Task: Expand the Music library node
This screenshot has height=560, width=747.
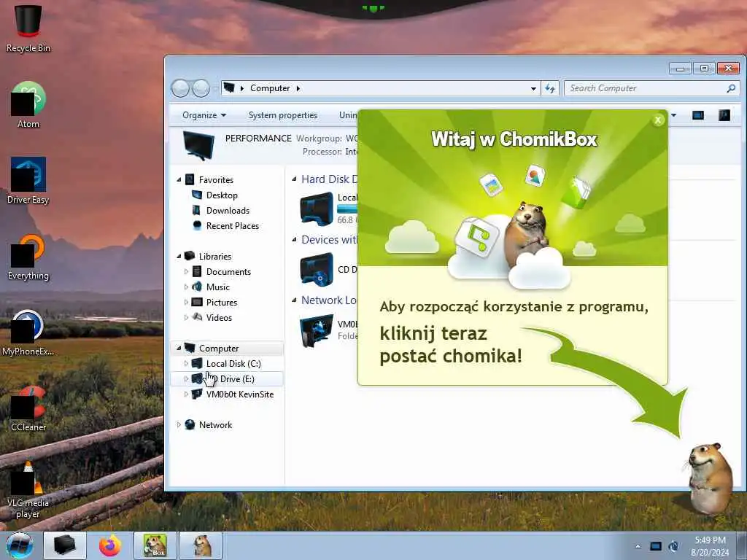Action: 186,287
